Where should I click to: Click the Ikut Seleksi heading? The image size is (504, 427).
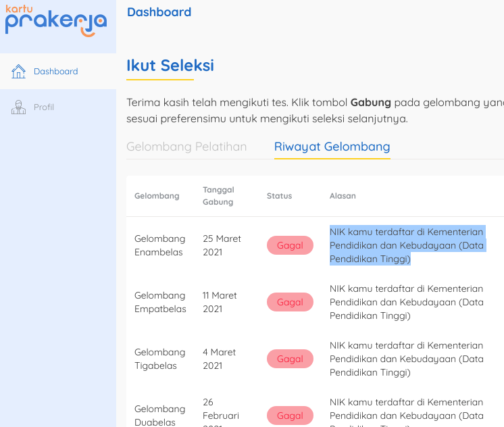pos(170,66)
